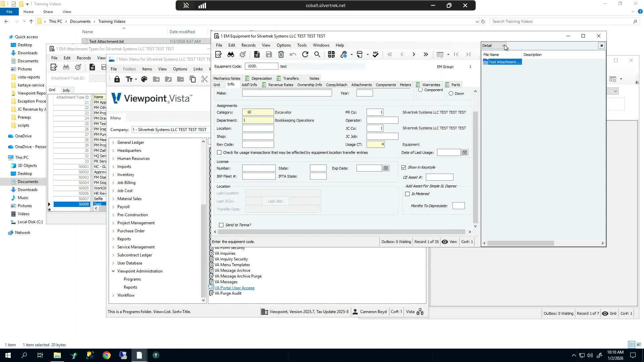Click the Equipment Code input field

tap(262, 66)
